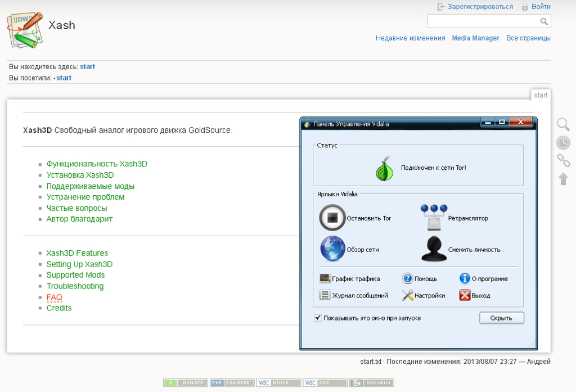Open the Установка Xash3D link
576x392 pixels.
click(80, 175)
